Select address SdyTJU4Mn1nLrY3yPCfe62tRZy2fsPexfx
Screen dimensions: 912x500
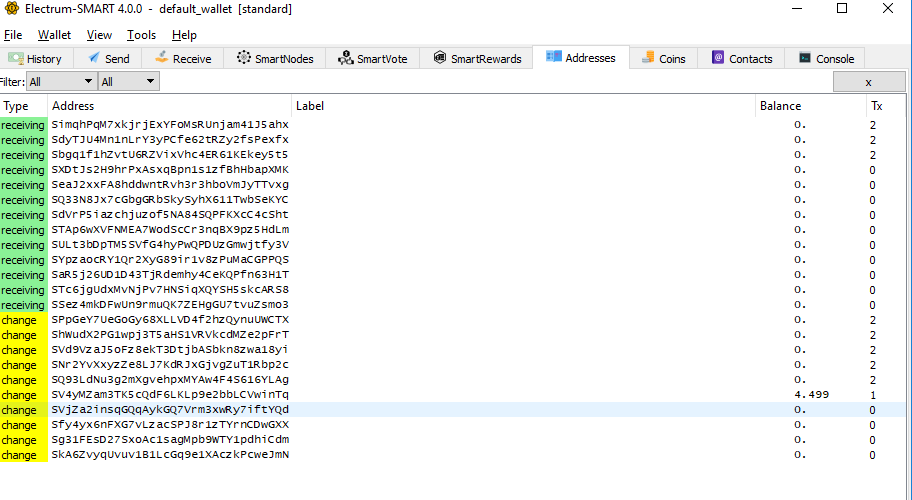(x=170, y=140)
